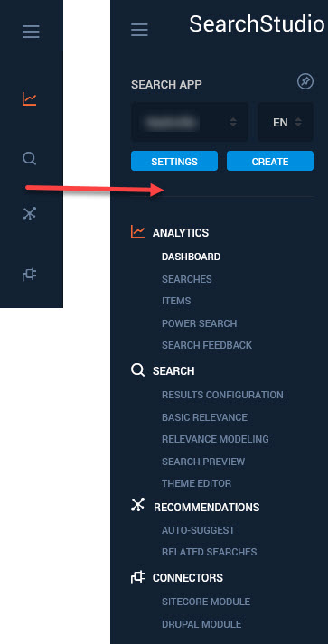Open RESULTS CONFIGURATION under Search
The width and height of the screenshot is (328, 644).
click(222, 395)
